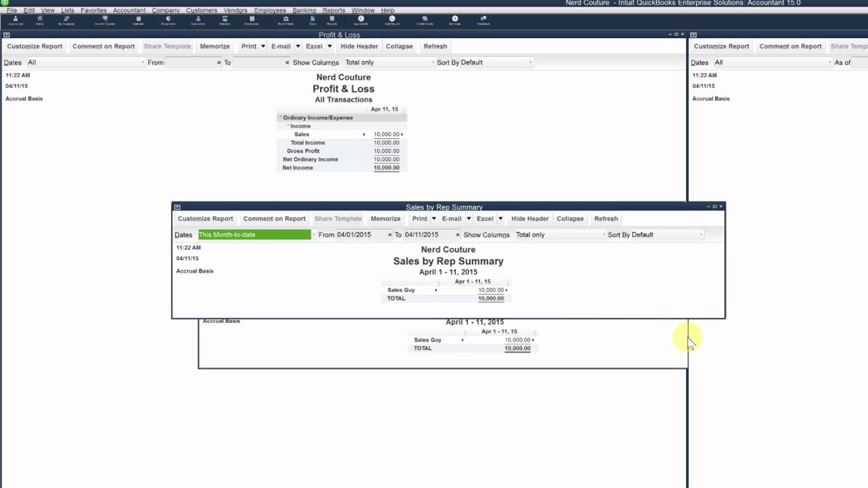Expand Excel dropdown in Sales by Rep Summary

500,219
